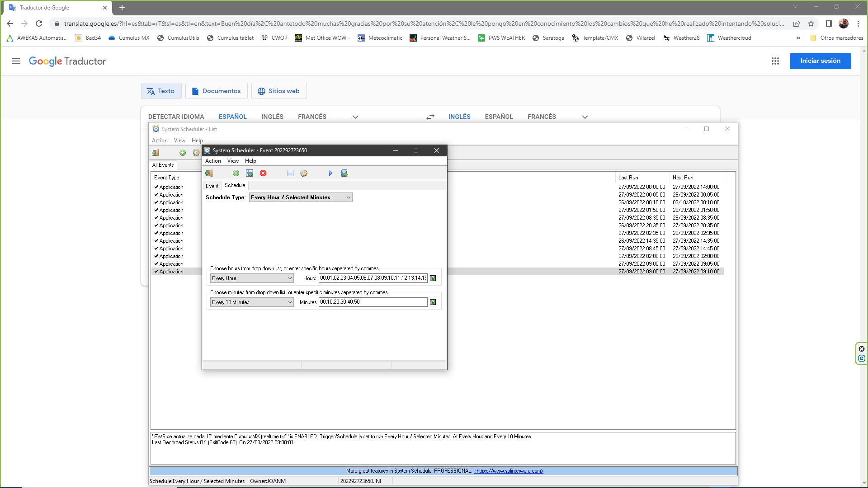The image size is (868, 488).
Task: Open Action menu in Event window
Action: [213, 161]
